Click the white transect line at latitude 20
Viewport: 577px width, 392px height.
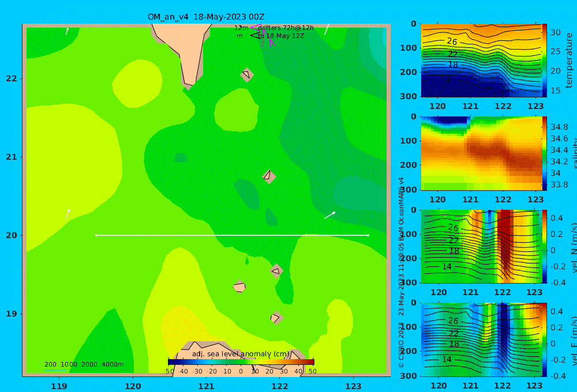(x=232, y=235)
